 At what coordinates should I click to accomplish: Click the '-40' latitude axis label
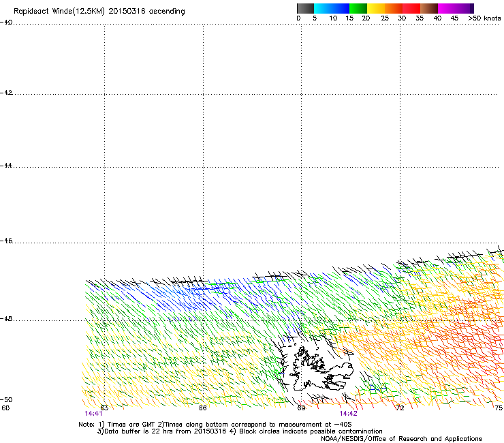click(x=6, y=22)
